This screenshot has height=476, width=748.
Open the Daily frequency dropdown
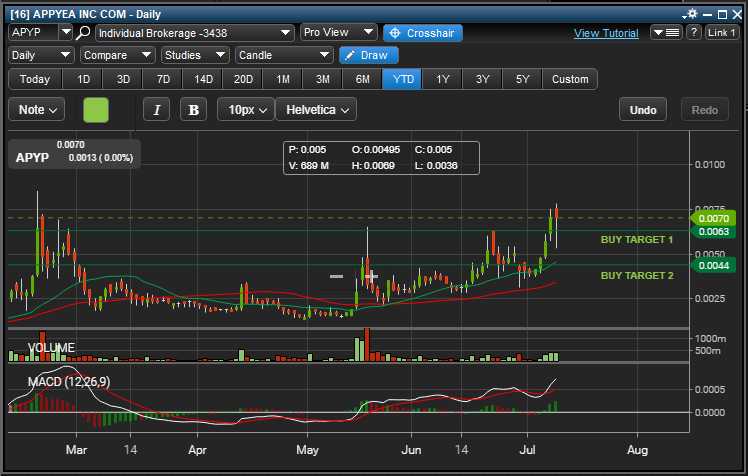click(x=41, y=55)
